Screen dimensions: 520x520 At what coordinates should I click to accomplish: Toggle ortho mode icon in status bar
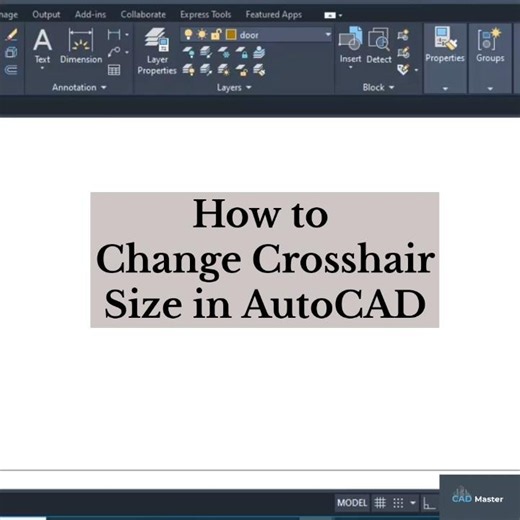point(429,502)
